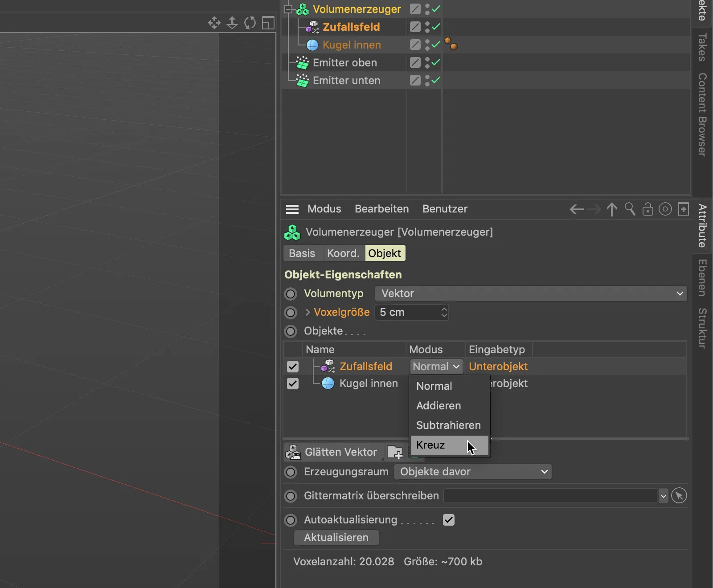Click the viewport toggle layout icon
Image resolution: width=713 pixels, height=588 pixels.
(268, 23)
